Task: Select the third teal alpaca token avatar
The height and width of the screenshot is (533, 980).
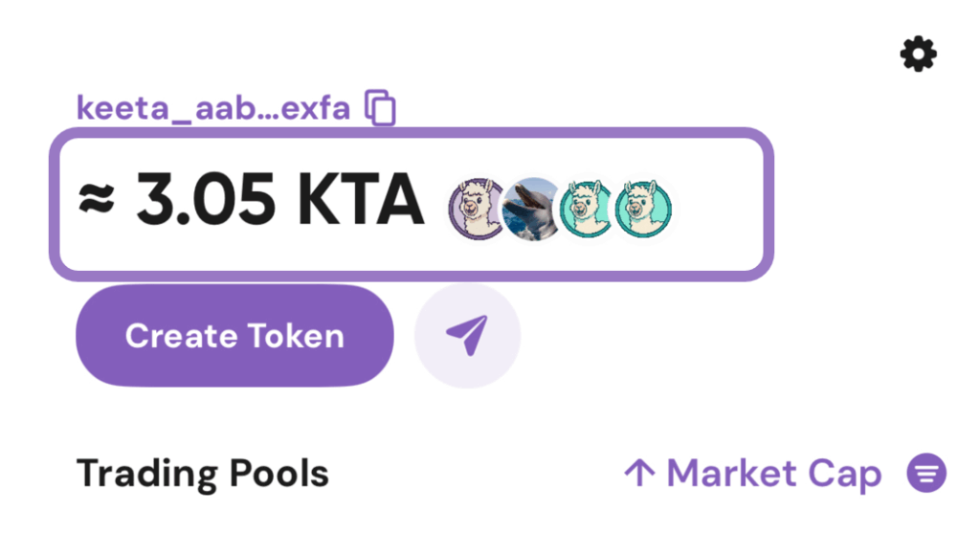Action: (x=587, y=209)
